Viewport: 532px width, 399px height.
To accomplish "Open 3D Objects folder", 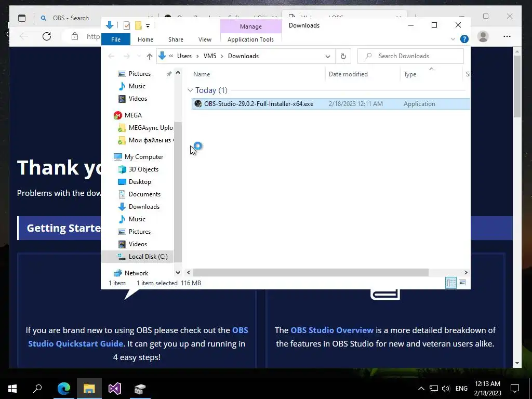I will pyautogui.click(x=143, y=169).
